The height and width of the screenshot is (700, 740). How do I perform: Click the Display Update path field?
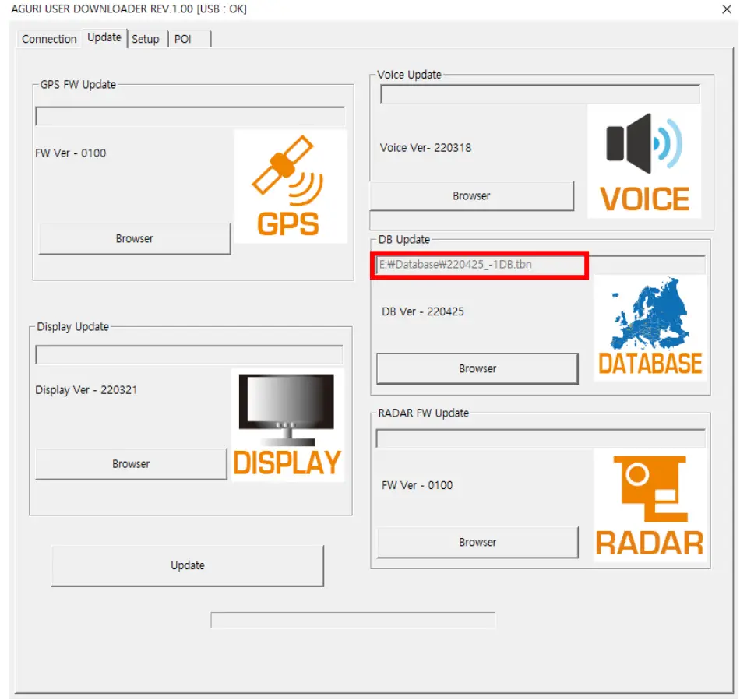(x=189, y=355)
